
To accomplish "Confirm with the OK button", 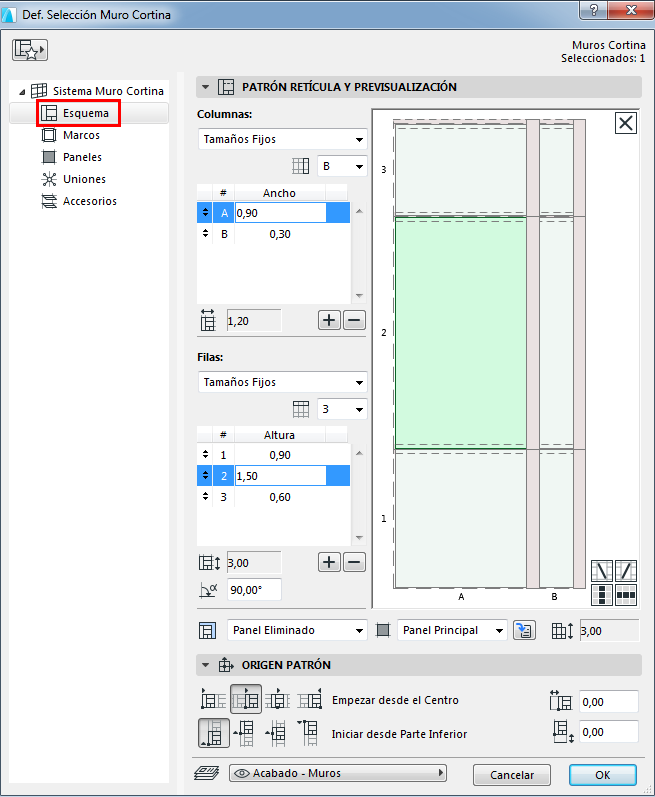I will (603, 775).
